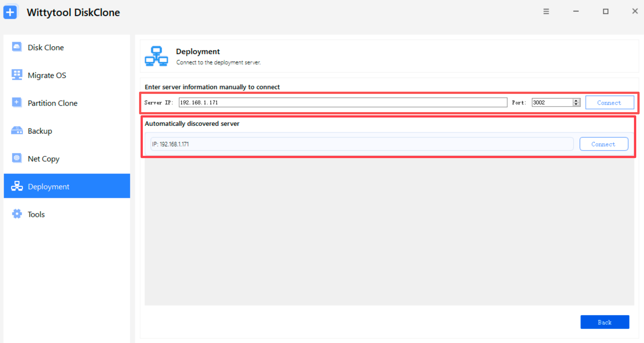Click the Wittytool DiskClone app logo
644x343 pixels.
point(10,12)
